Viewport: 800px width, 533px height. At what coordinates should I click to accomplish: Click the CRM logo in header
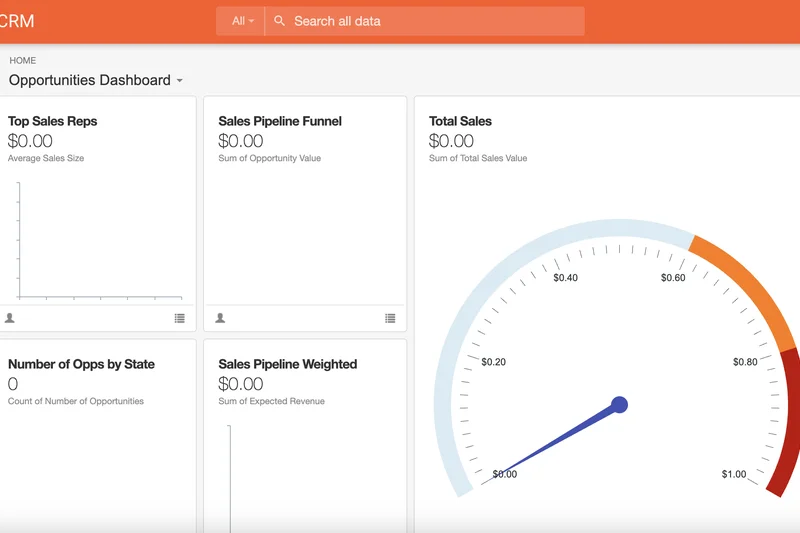click(17, 21)
